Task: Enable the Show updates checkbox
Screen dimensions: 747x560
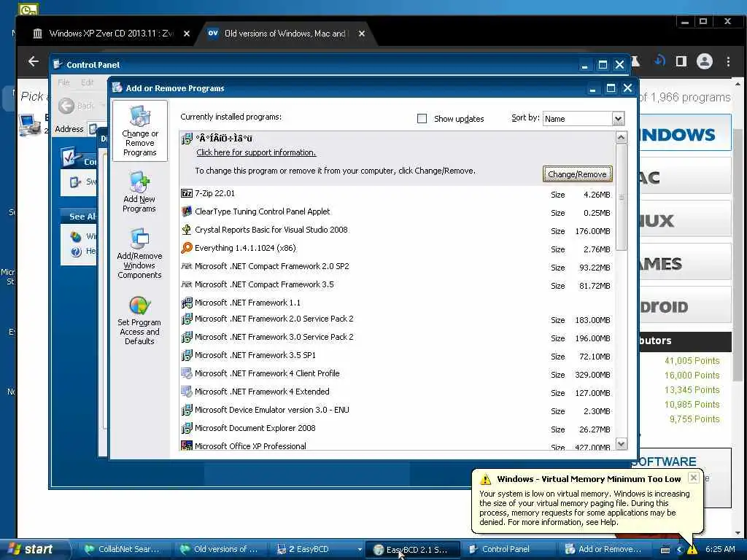Action: (422, 119)
